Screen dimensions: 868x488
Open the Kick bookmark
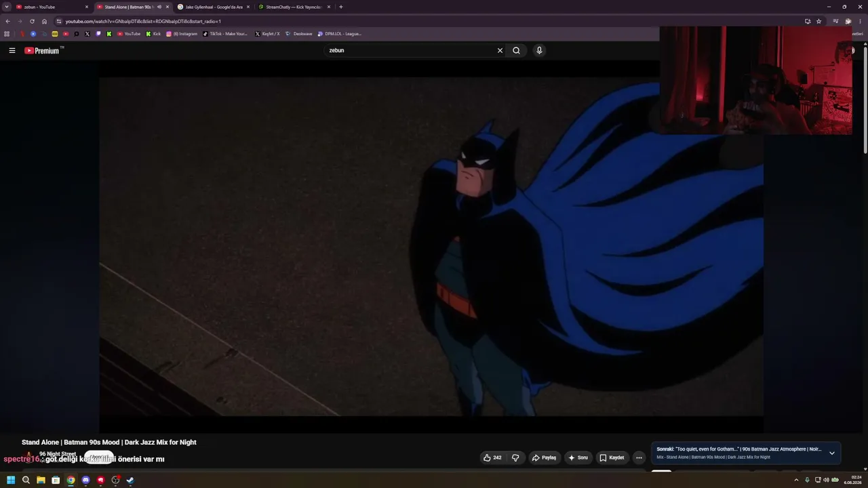153,34
